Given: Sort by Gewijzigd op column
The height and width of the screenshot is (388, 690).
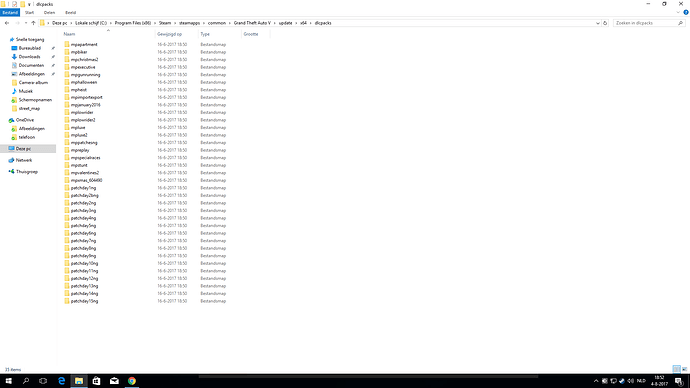Looking at the screenshot, I should [x=169, y=34].
